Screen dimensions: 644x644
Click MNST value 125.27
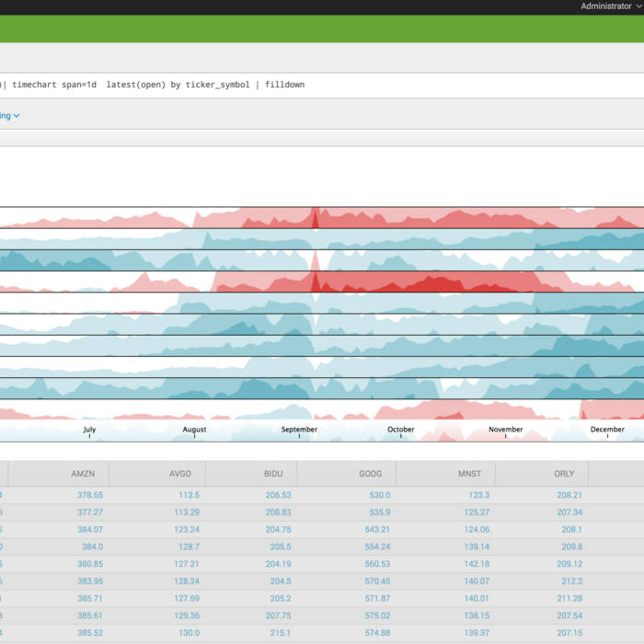[477, 512]
